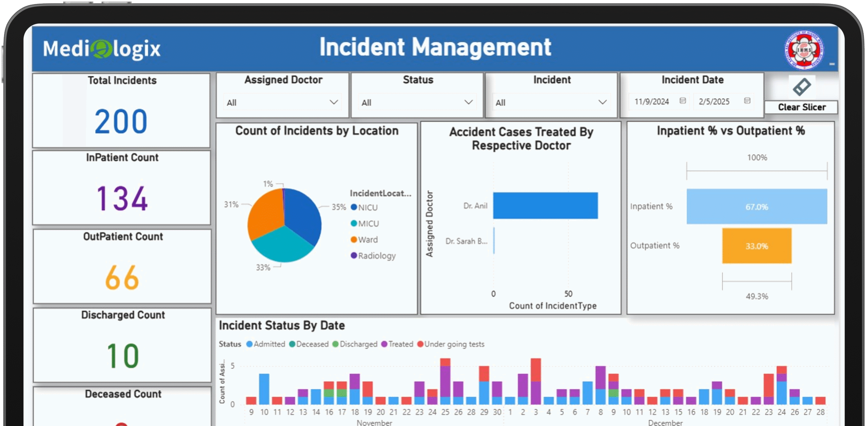The height and width of the screenshot is (426, 868).
Task: Expand the Status slicer dropdown
Action: click(468, 102)
